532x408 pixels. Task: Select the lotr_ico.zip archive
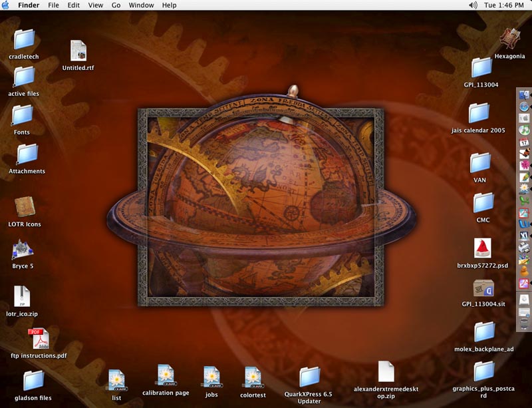[22, 296]
